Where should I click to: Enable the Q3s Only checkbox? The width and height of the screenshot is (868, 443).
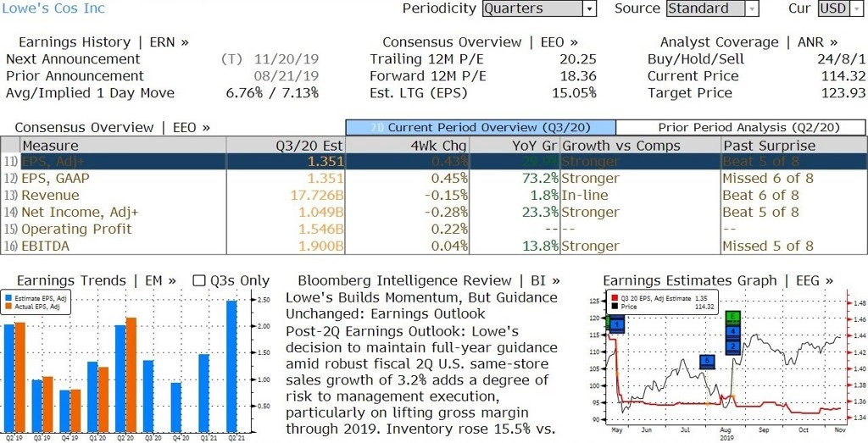coord(199,281)
